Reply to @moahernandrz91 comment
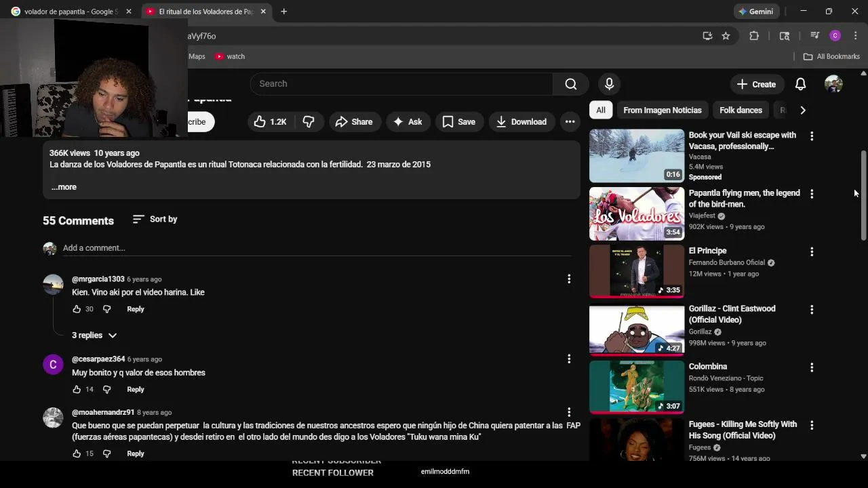Image resolution: width=868 pixels, height=488 pixels. (x=136, y=454)
